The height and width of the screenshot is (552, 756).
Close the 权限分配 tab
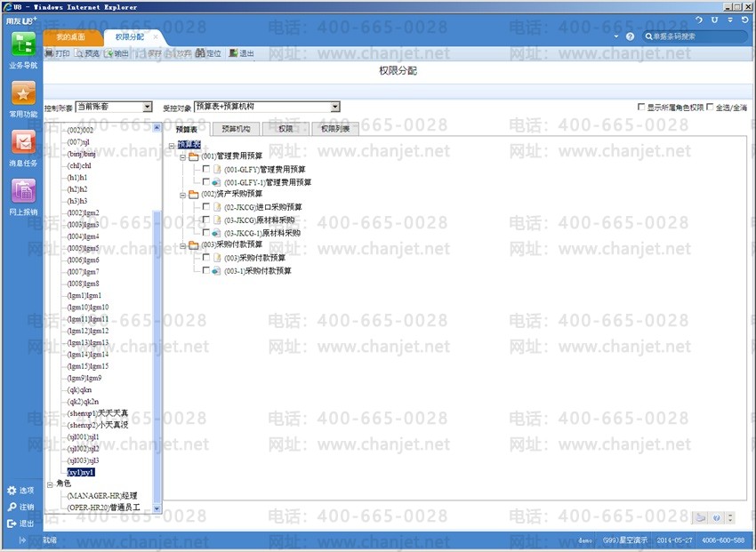[x=156, y=37]
